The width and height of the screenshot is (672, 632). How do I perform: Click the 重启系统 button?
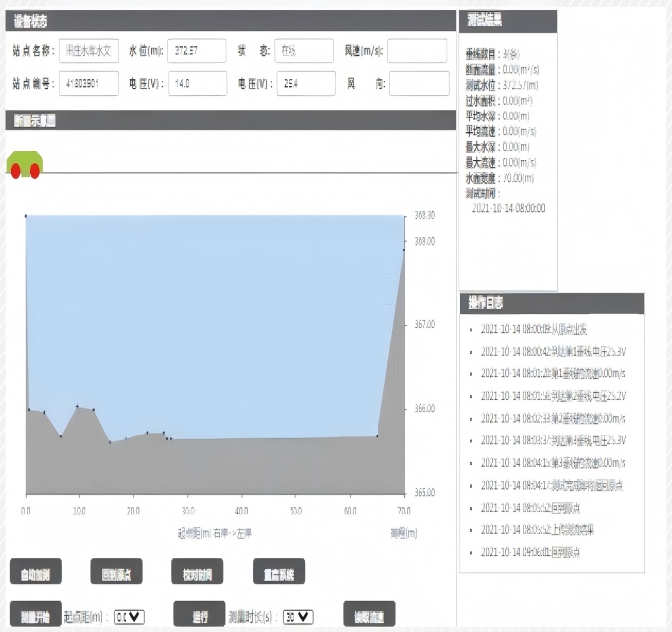pos(278,572)
